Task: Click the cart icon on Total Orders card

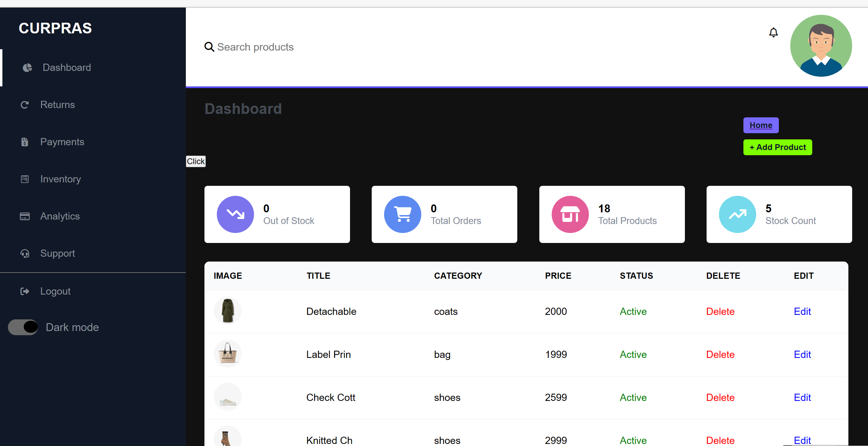Action: [x=402, y=214]
